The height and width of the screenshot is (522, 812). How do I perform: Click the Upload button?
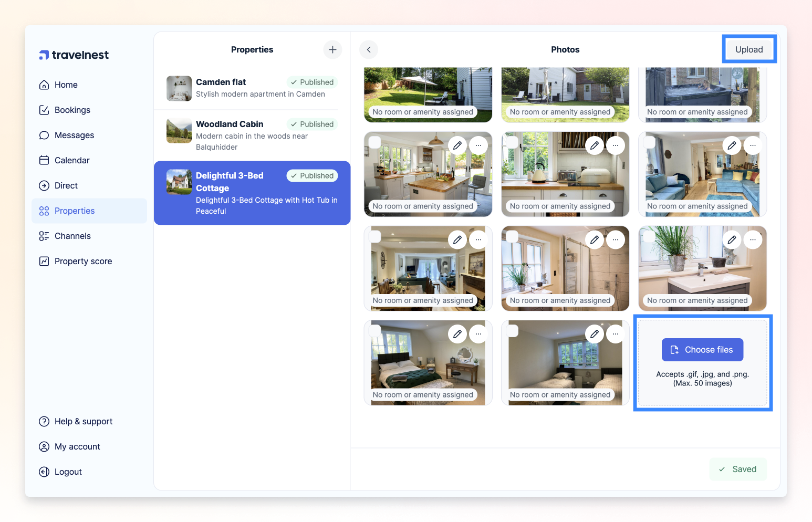click(749, 50)
